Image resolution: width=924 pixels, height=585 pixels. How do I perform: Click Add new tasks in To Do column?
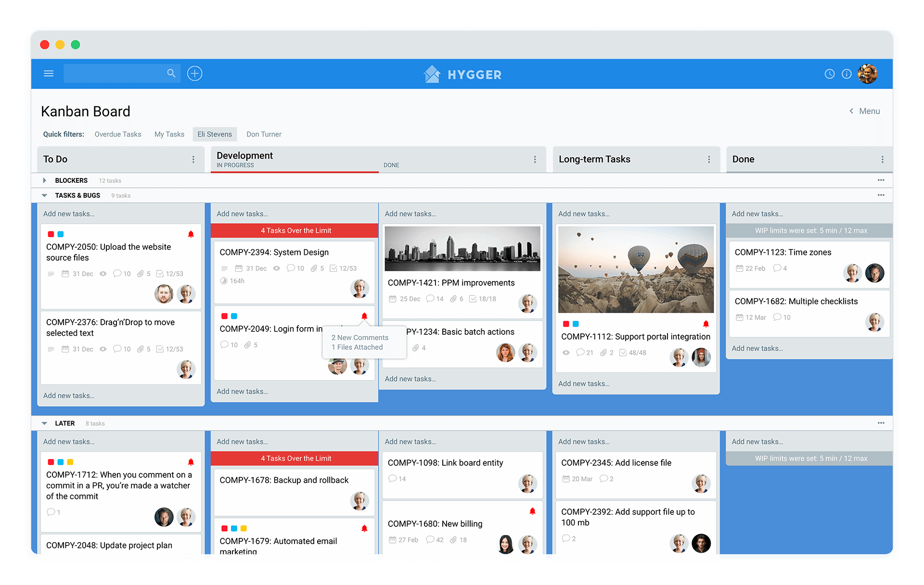coord(69,214)
